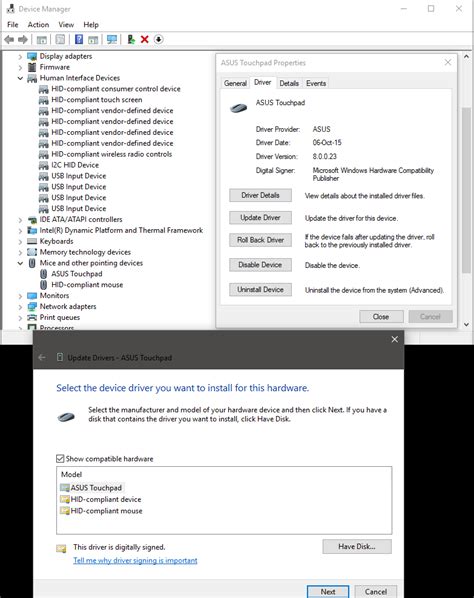Viewport: 474px width, 598px height.
Task: Select the Print queues category icon
Action: click(x=32, y=318)
